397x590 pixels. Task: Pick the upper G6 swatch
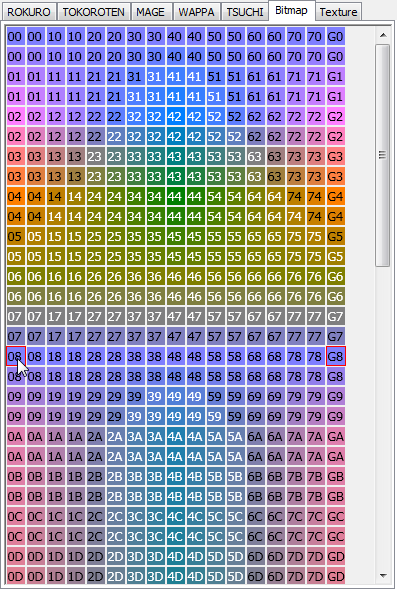tap(335, 276)
